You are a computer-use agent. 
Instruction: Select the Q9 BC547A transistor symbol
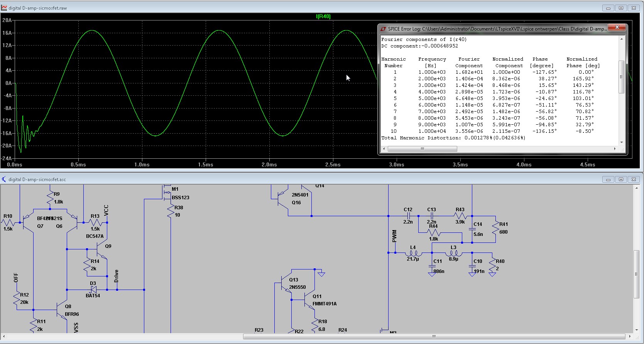point(101,250)
